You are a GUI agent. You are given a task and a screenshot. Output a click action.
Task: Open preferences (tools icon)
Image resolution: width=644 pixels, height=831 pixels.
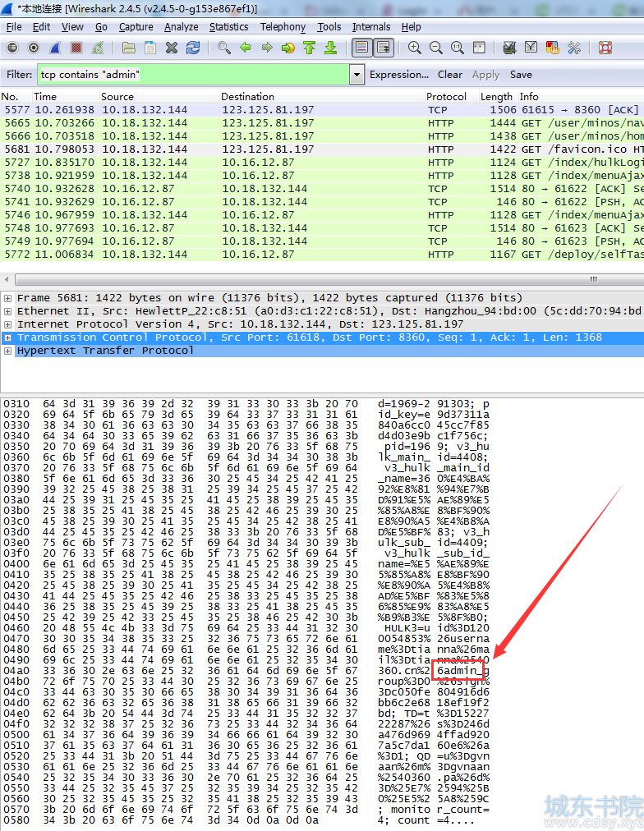point(574,48)
